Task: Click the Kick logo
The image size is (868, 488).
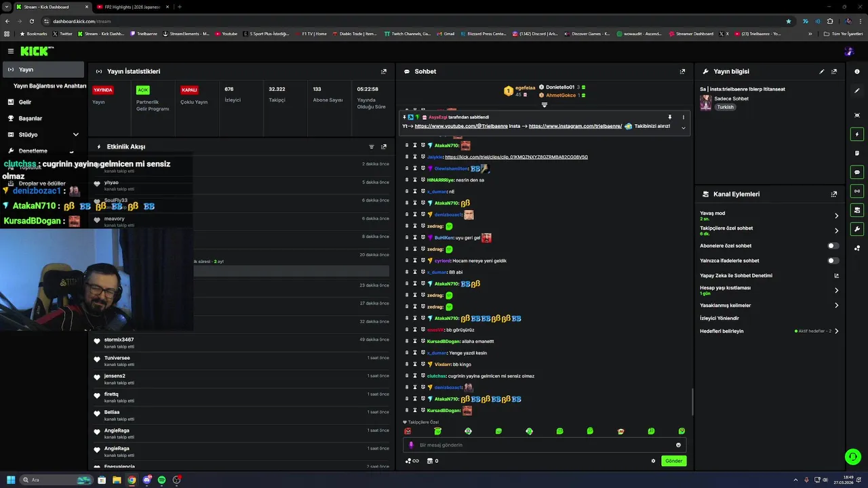Action: tap(34, 51)
